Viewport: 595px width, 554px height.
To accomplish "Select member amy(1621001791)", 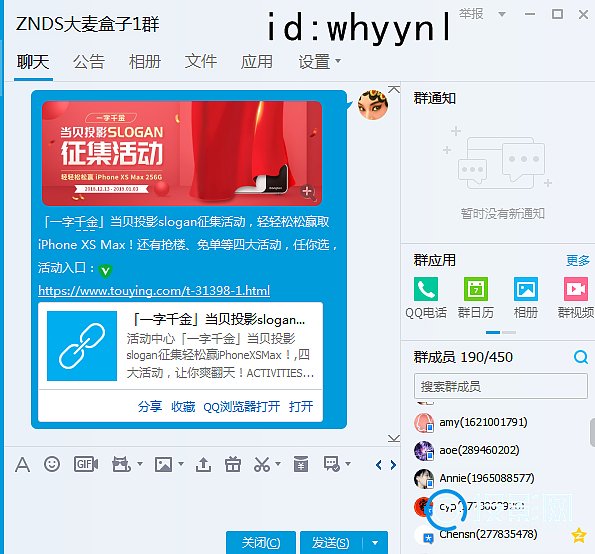I will [x=483, y=422].
